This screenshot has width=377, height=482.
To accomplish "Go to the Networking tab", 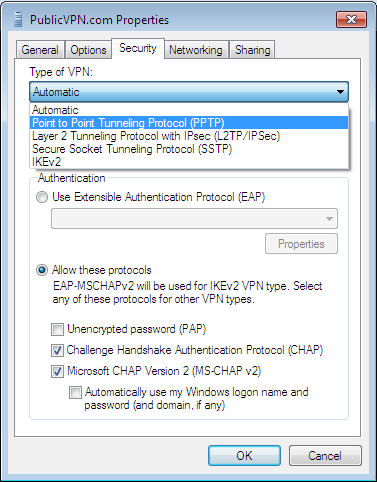I will tap(196, 50).
